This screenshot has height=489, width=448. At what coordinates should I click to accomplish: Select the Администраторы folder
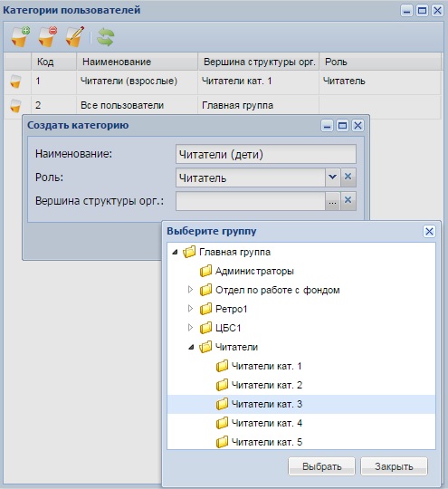pos(254,271)
